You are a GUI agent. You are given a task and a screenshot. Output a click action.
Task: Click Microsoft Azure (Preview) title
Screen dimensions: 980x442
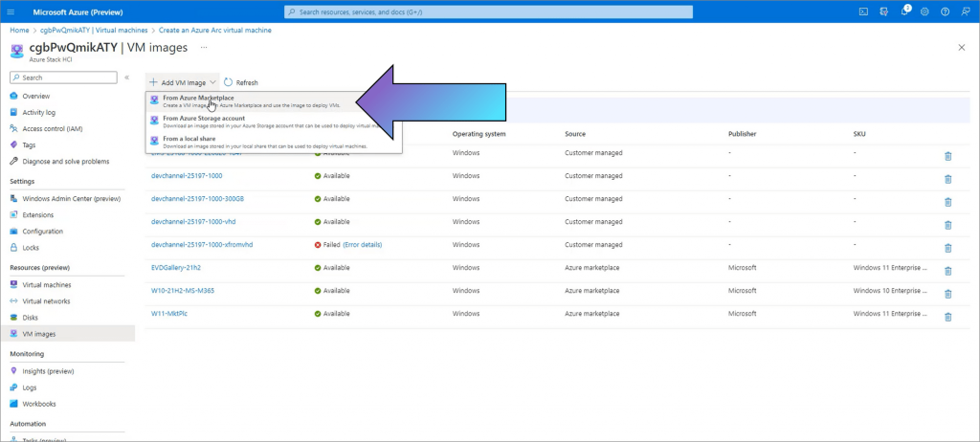coord(78,12)
